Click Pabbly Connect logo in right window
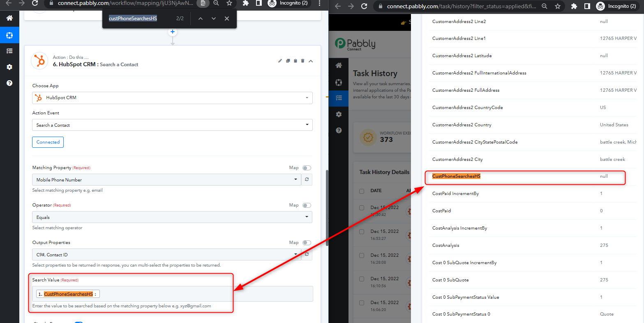The width and height of the screenshot is (644, 323). (x=355, y=44)
